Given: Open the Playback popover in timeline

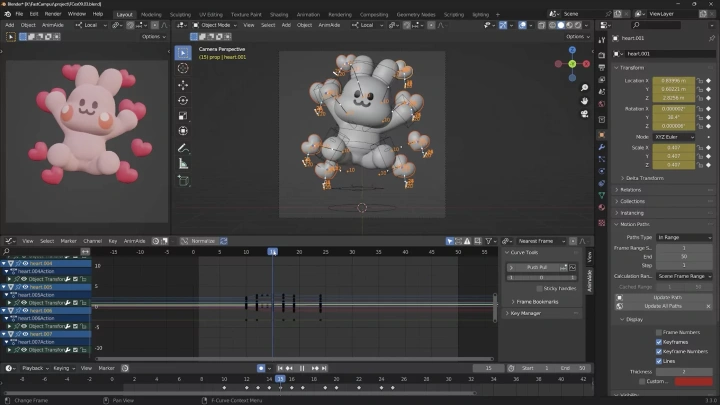Looking at the screenshot, I should coord(35,368).
